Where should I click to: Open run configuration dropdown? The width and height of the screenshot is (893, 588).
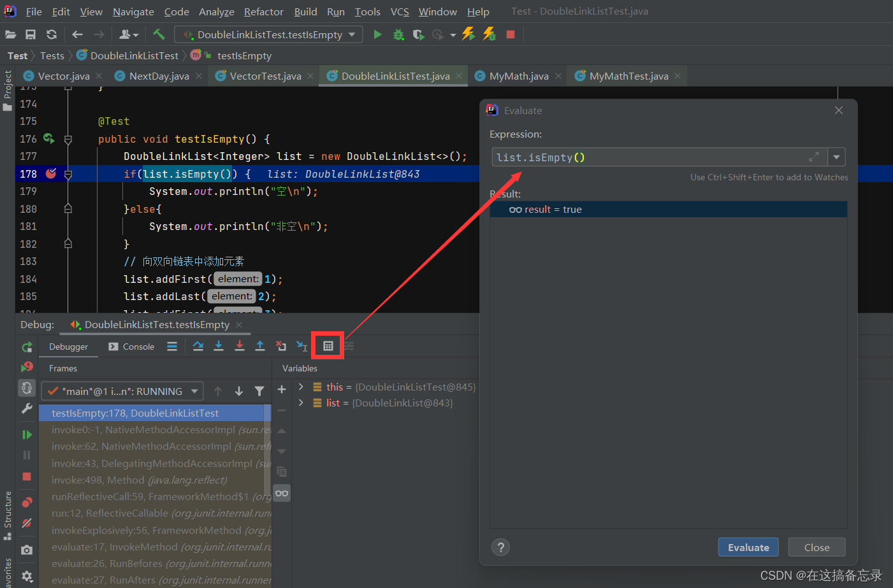point(269,34)
